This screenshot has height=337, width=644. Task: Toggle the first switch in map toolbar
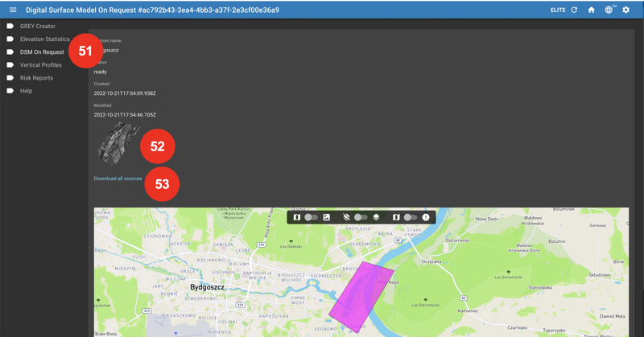click(311, 217)
